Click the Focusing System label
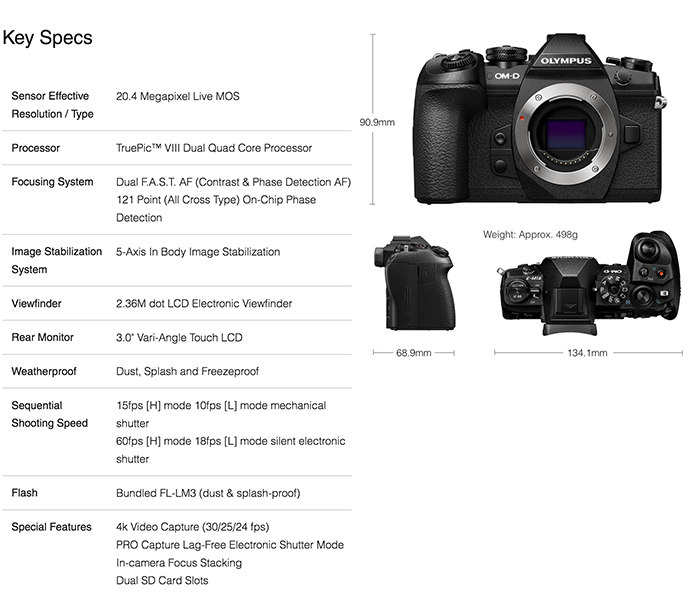 (x=52, y=182)
